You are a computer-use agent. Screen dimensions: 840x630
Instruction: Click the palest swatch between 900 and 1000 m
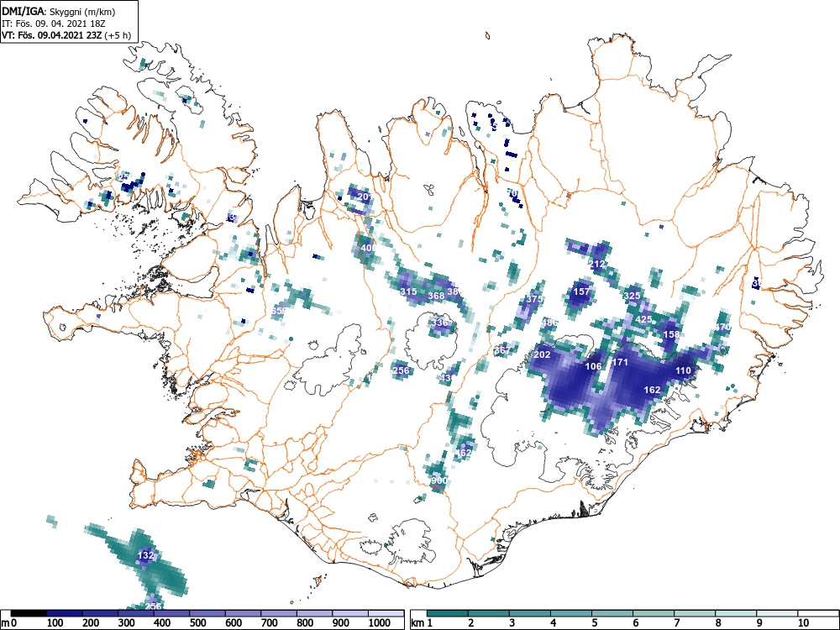pos(350,613)
